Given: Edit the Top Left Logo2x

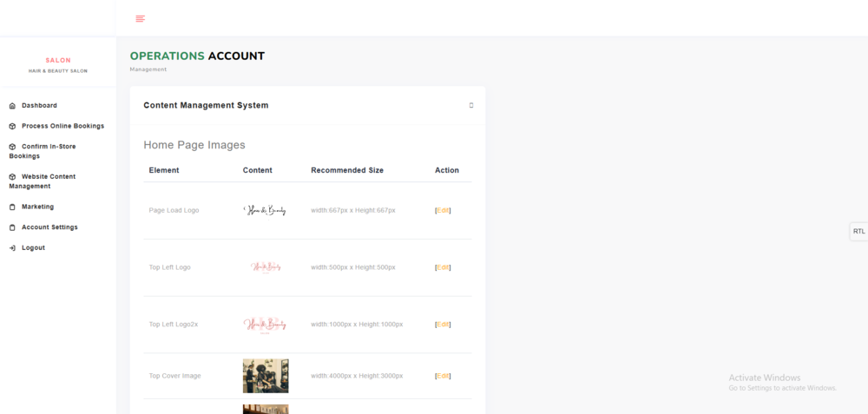Looking at the screenshot, I should pyautogui.click(x=443, y=324).
